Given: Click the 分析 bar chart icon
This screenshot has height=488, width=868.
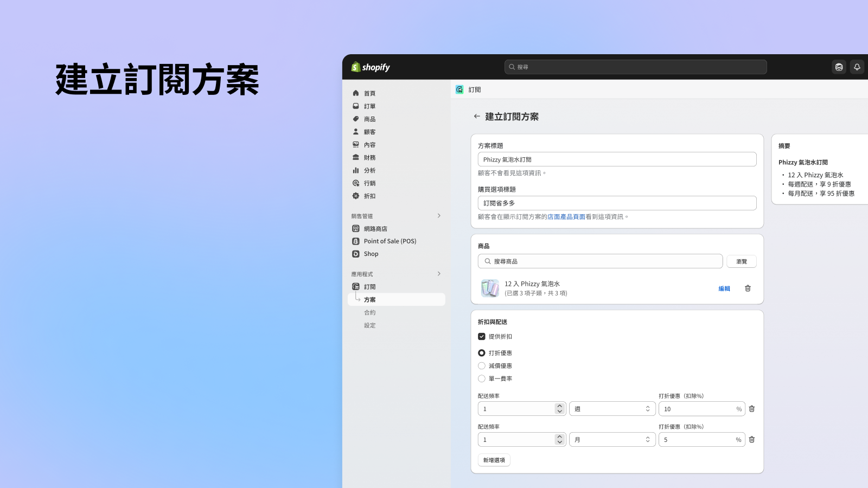Looking at the screenshot, I should 356,170.
